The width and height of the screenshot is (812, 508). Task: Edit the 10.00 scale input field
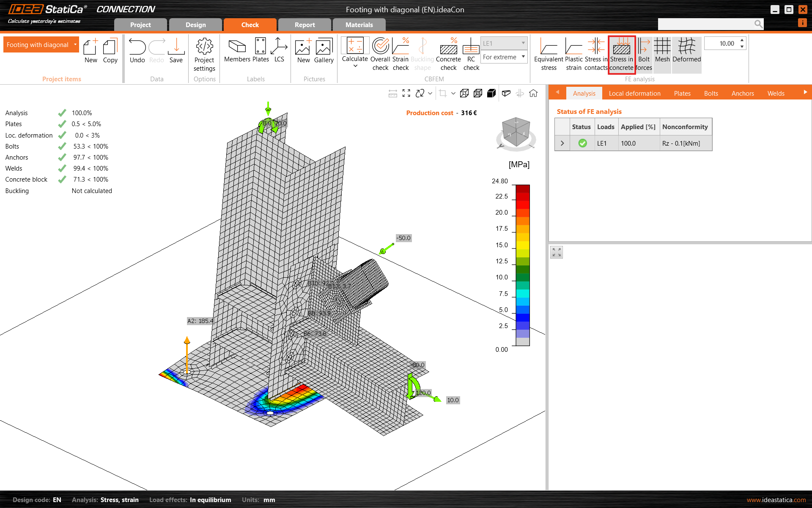point(722,43)
